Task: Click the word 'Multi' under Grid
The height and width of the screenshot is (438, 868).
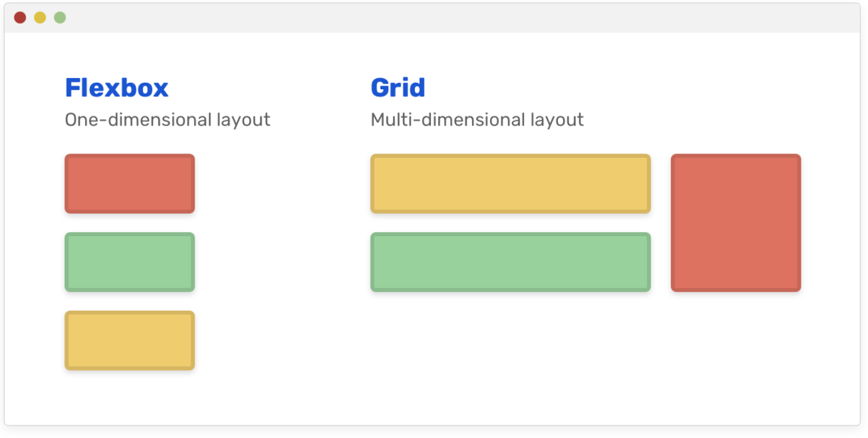Action: coord(389,120)
